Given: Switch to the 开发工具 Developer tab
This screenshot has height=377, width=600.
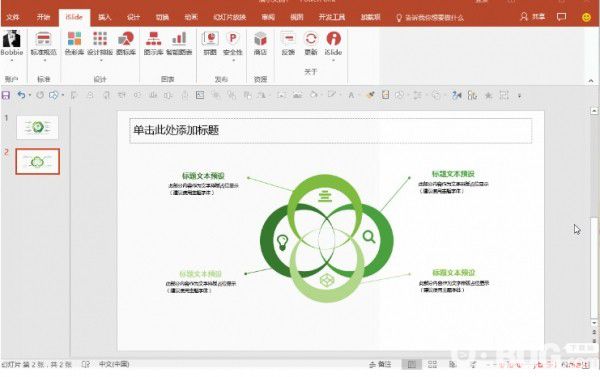Looking at the screenshot, I should click(332, 17).
